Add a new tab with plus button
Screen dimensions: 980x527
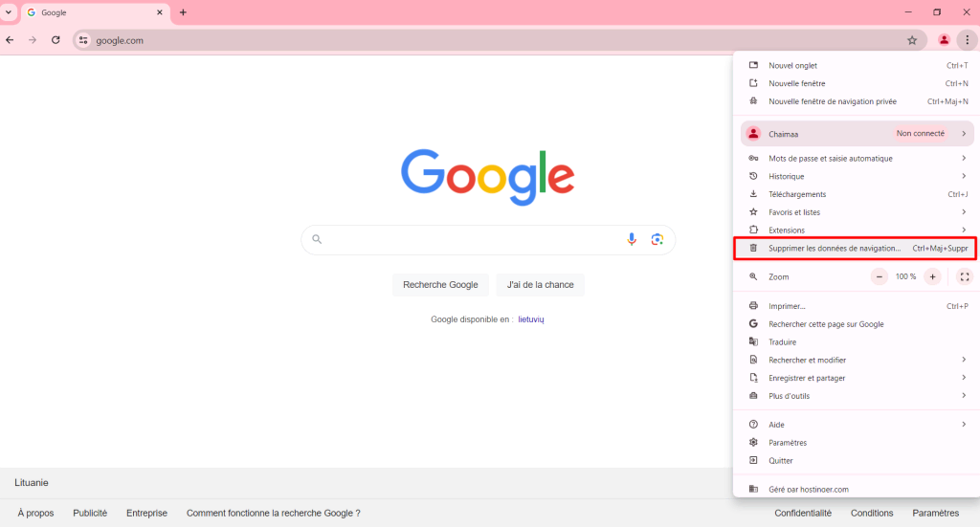[183, 12]
